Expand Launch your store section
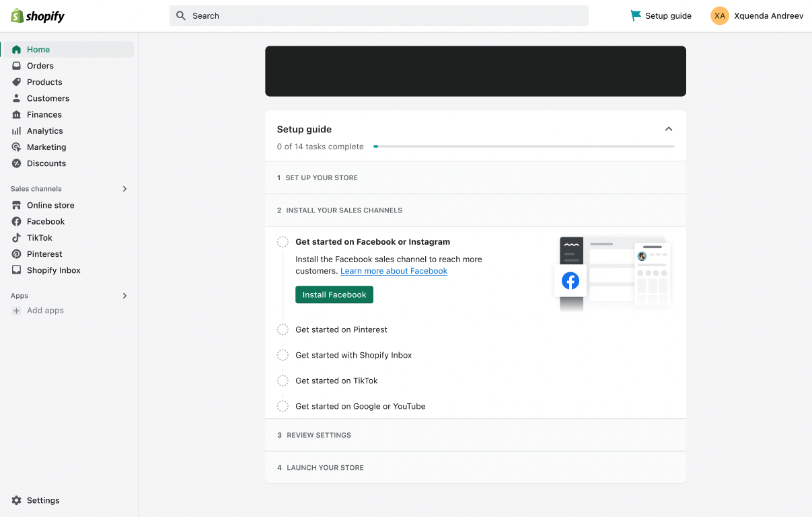Image resolution: width=812 pixels, height=517 pixels. pos(476,467)
